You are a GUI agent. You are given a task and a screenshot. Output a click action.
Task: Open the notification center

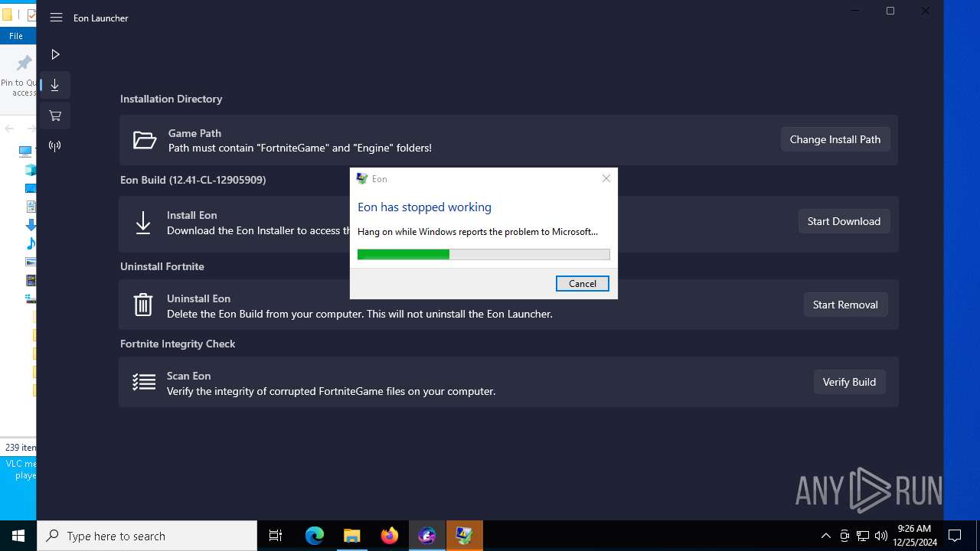tap(955, 536)
